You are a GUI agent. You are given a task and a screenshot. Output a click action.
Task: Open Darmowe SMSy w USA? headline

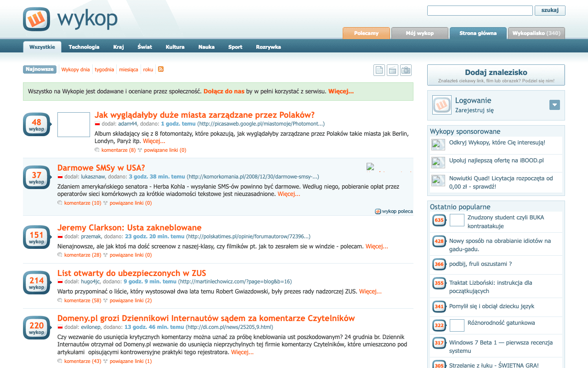(x=101, y=168)
